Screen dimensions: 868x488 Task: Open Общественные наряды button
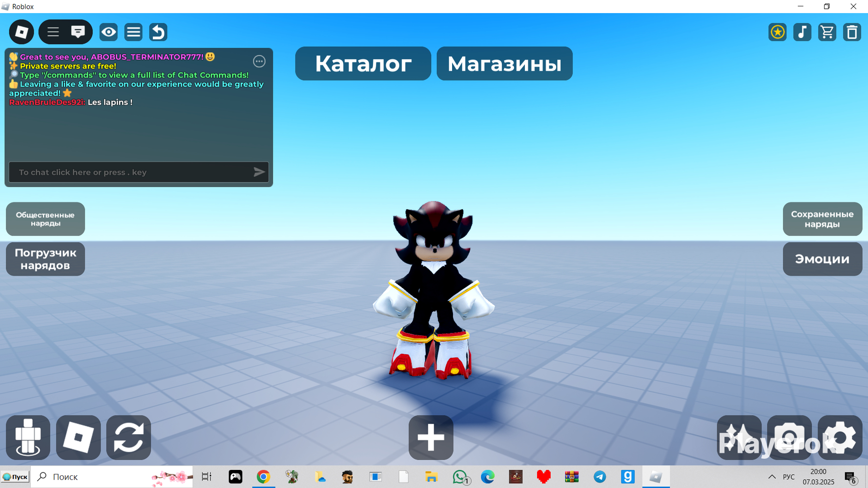coord(45,219)
